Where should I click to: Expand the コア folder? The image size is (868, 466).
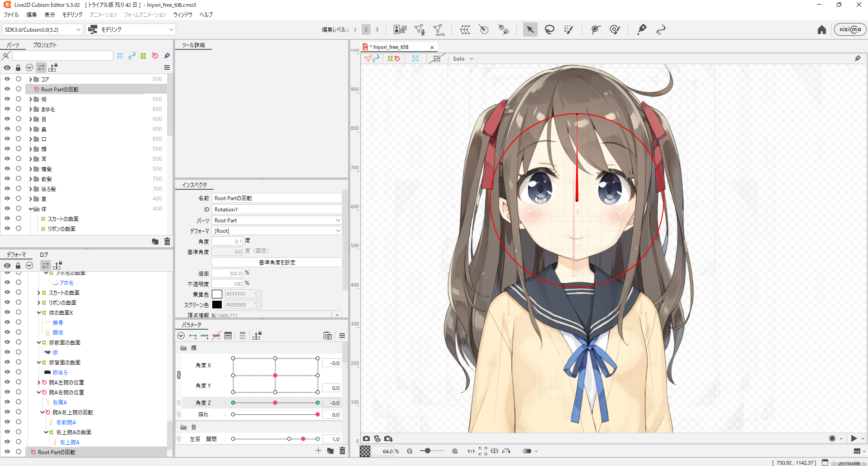pyautogui.click(x=30, y=79)
